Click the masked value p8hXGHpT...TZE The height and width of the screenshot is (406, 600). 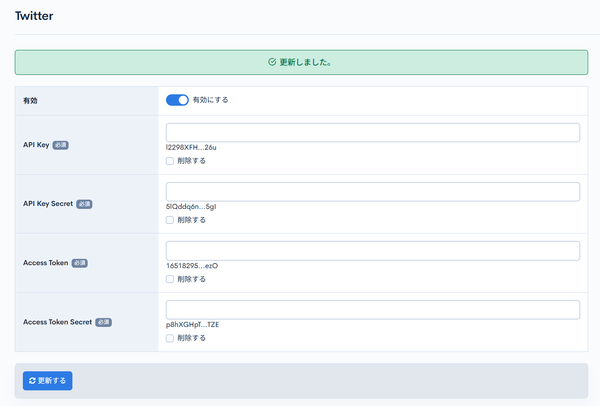click(x=192, y=324)
